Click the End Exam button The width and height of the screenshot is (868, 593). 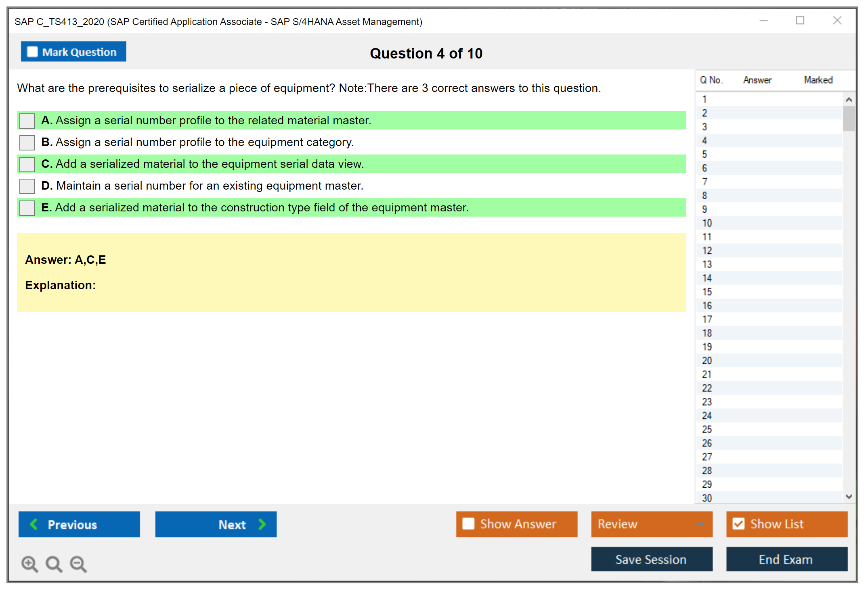pos(786,560)
